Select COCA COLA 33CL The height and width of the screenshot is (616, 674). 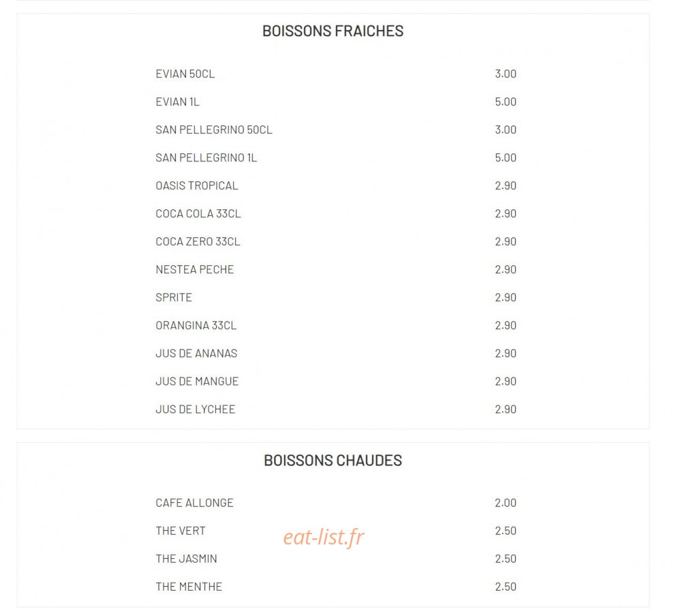coord(198,214)
